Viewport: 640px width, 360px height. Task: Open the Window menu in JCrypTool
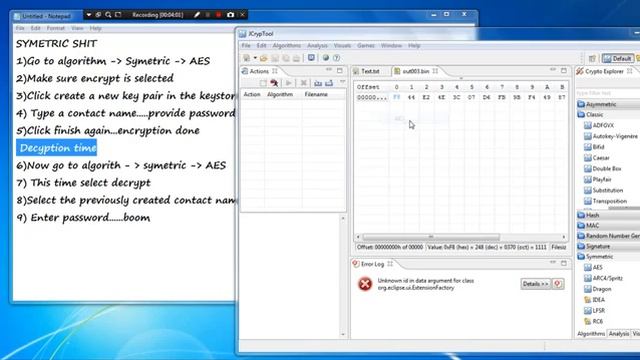(x=391, y=46)
